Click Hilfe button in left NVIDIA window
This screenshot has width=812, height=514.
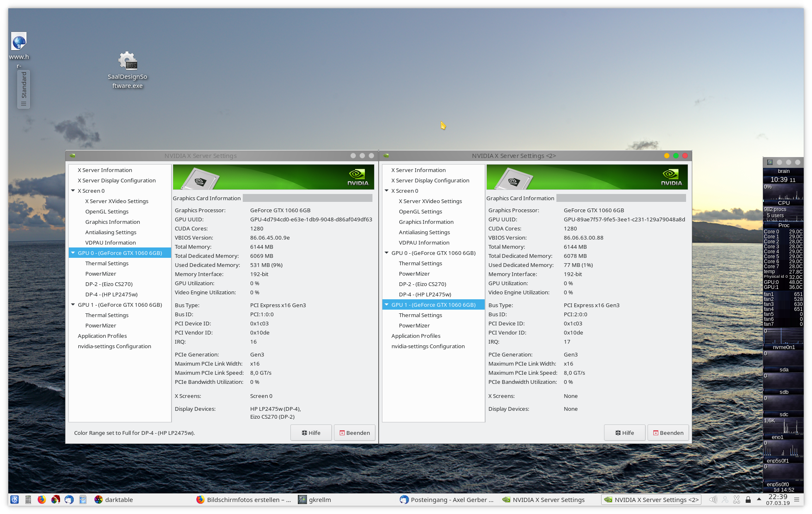tap(311, 433)
